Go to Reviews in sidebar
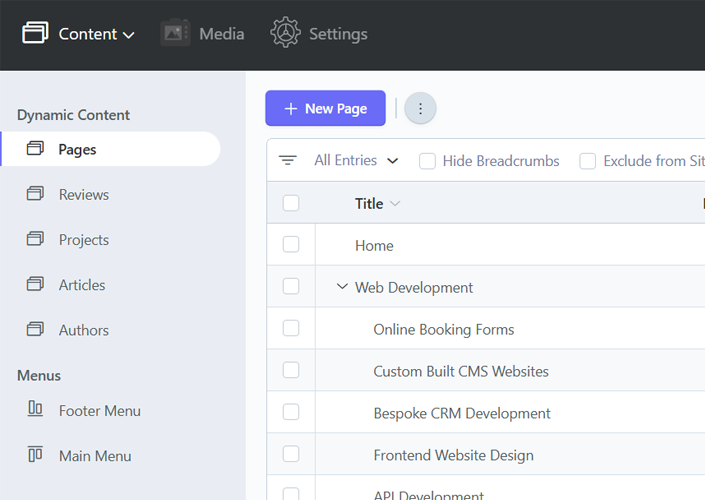Screen dimensions: 705x500 point(84,195)
